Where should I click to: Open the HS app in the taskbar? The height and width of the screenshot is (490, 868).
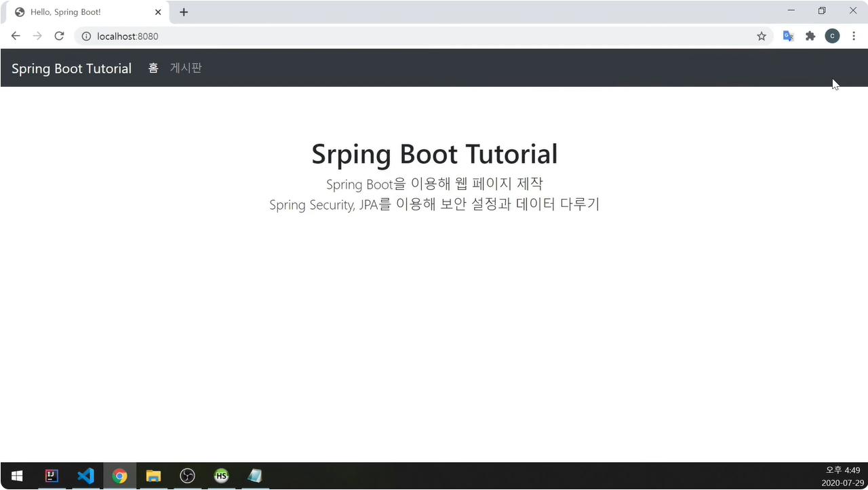pyautogui.click(x=221, y=476)
